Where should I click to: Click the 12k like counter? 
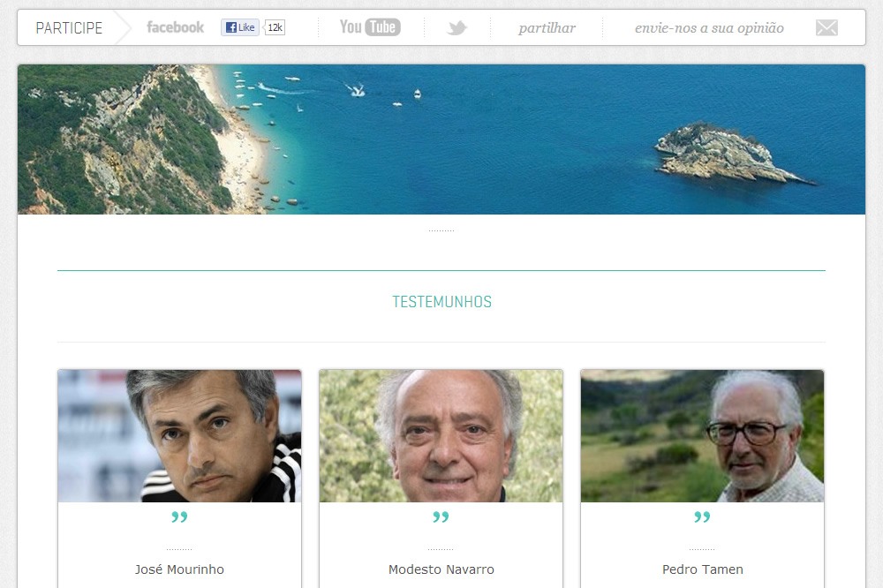pos(275,27)
